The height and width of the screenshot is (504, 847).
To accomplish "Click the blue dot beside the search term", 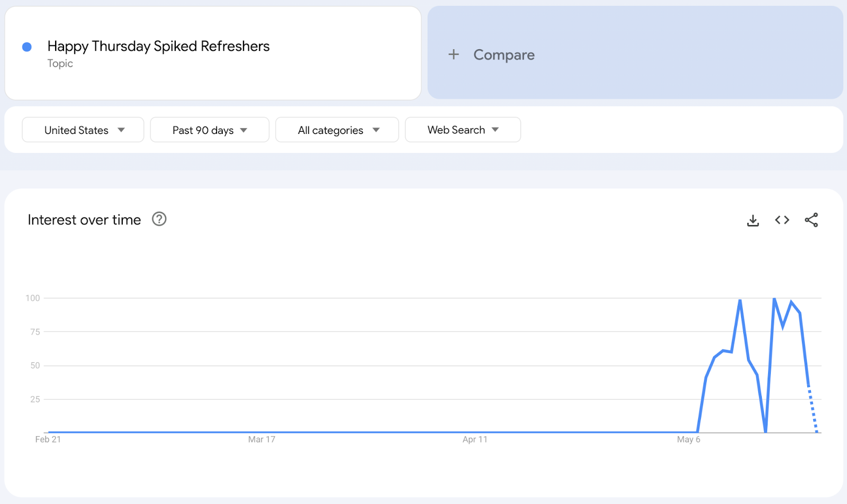I will [27, 47].
